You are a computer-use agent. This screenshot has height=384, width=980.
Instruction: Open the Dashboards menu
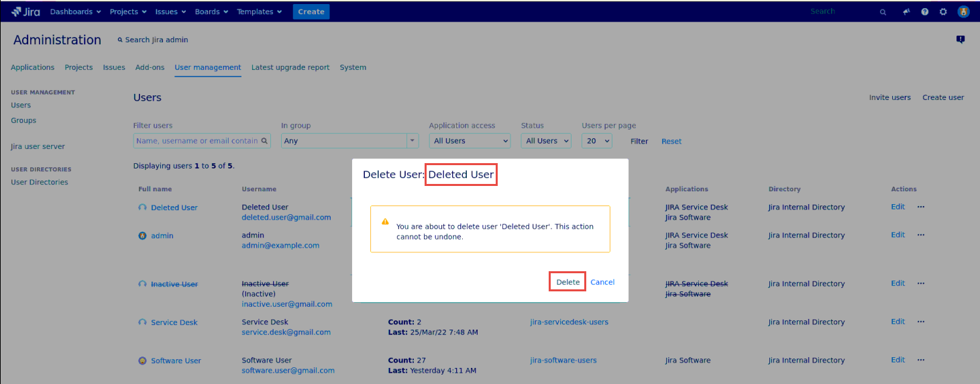[75, 11]
